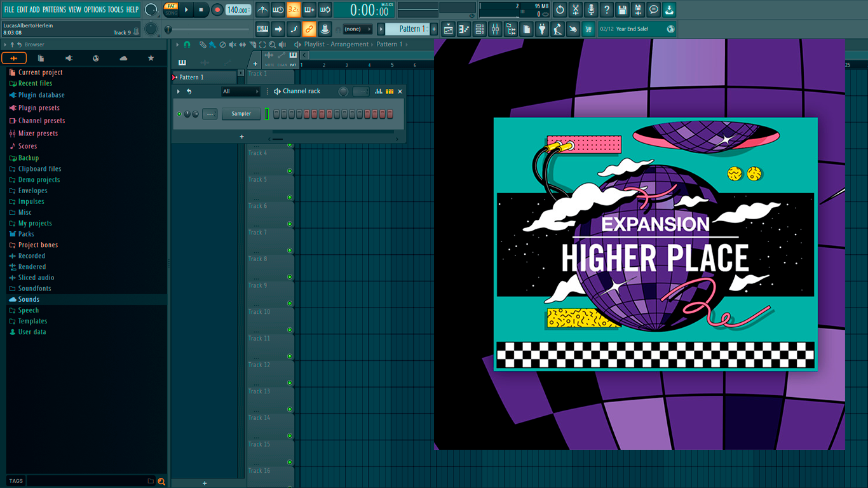Toggle the 3.2.1 countdown before recording
The image size is (868, 488).
294,10
